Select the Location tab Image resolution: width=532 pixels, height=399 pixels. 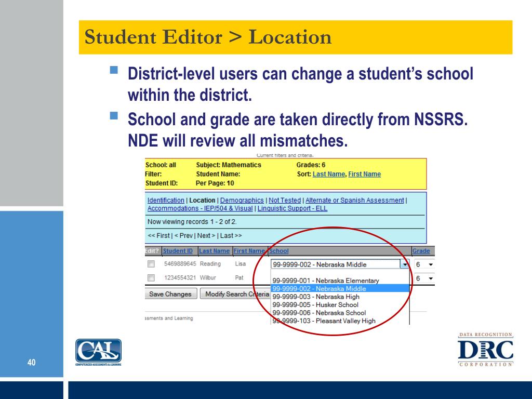coord(202,200)
